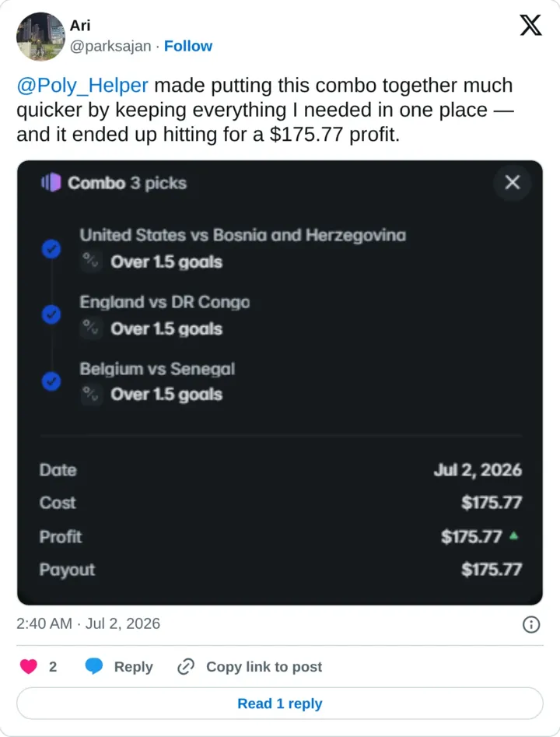Close the Combo panel with X

coord(512,182)
